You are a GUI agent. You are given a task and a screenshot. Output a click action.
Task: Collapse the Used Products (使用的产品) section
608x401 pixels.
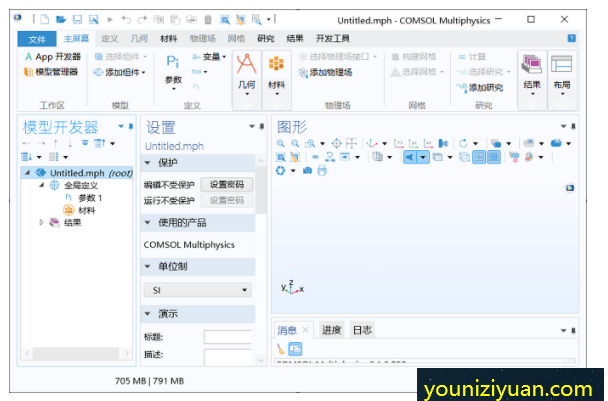point(147,223)
